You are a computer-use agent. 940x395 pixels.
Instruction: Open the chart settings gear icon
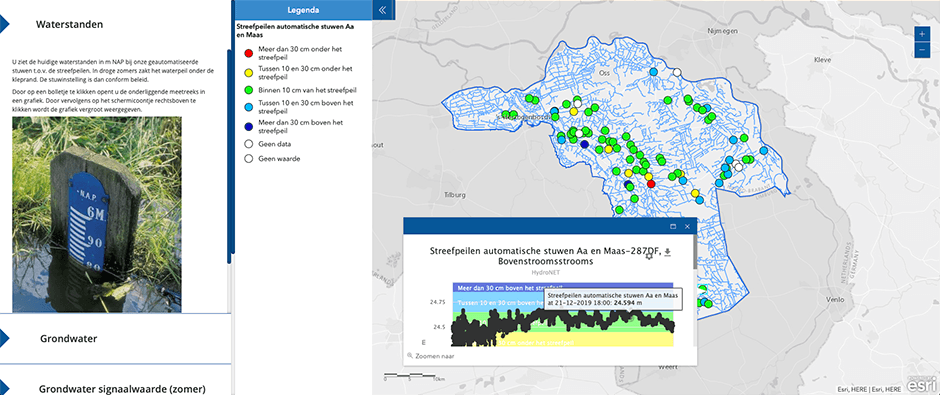tap(649, 256)
